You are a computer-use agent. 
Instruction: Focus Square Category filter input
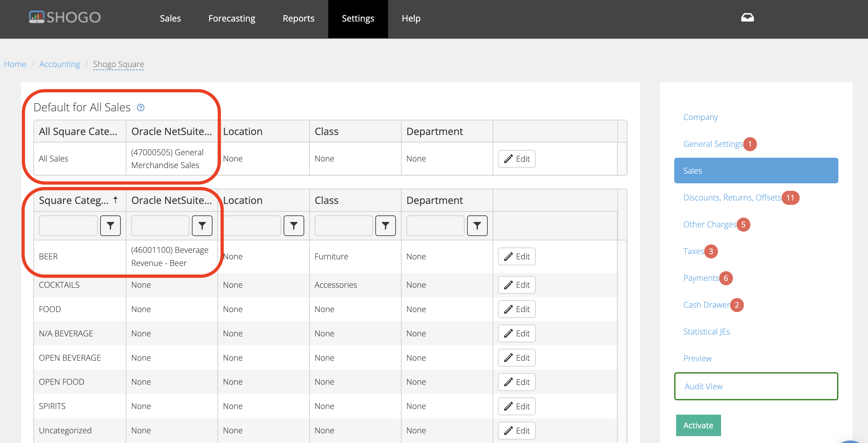click(68, 225)
